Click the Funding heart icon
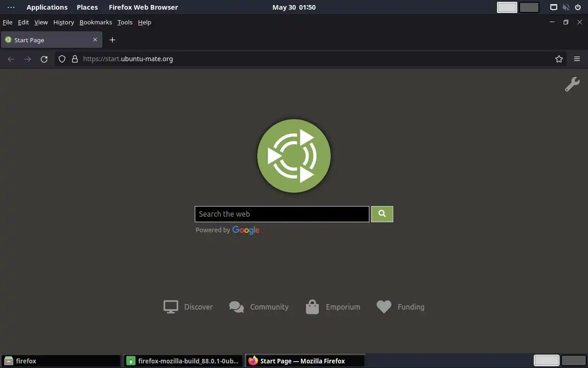 click(x=384, y=307)
